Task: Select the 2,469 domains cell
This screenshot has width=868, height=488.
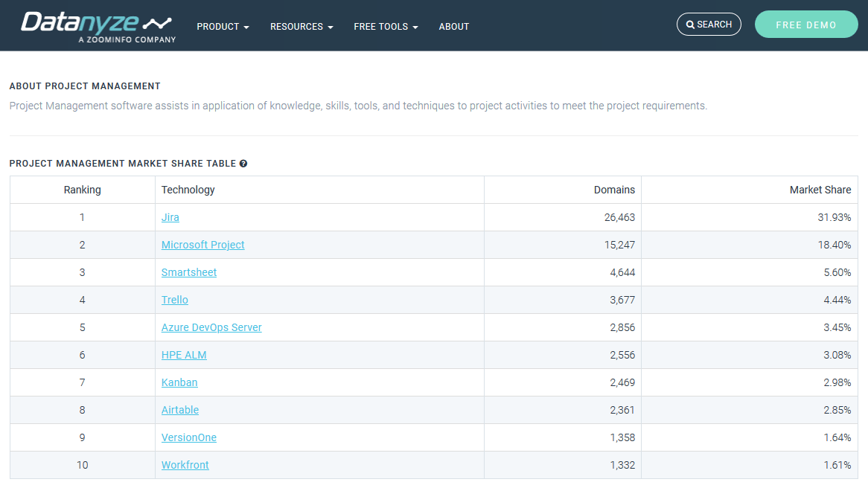Action: [563, 382]
